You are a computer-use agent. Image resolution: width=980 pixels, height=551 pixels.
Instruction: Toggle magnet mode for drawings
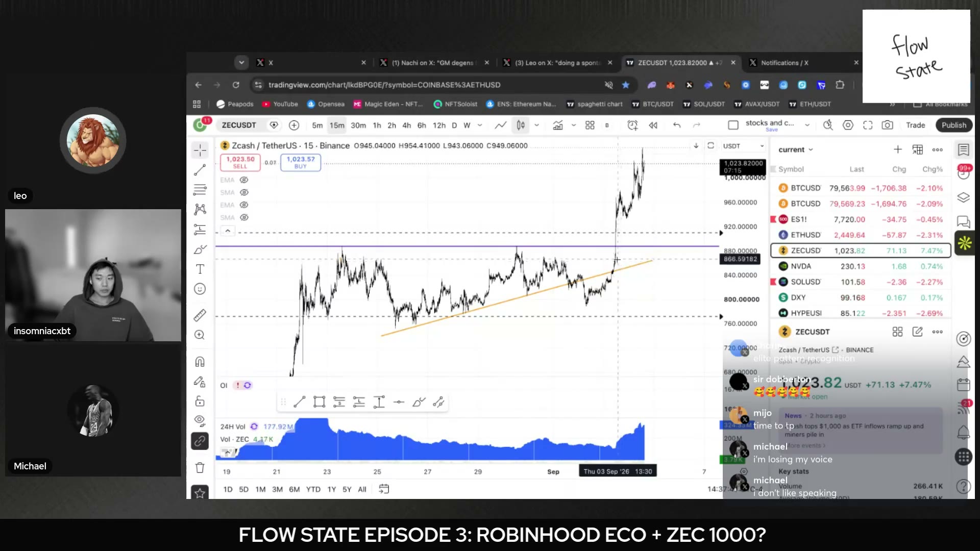click(200, 362)
